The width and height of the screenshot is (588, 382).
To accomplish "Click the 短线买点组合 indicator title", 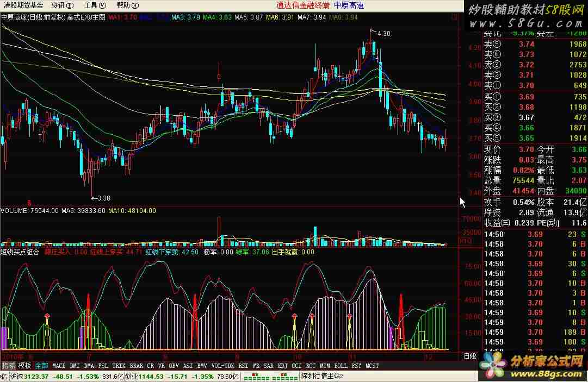I will pyautogui.click(x=20, y=252).
